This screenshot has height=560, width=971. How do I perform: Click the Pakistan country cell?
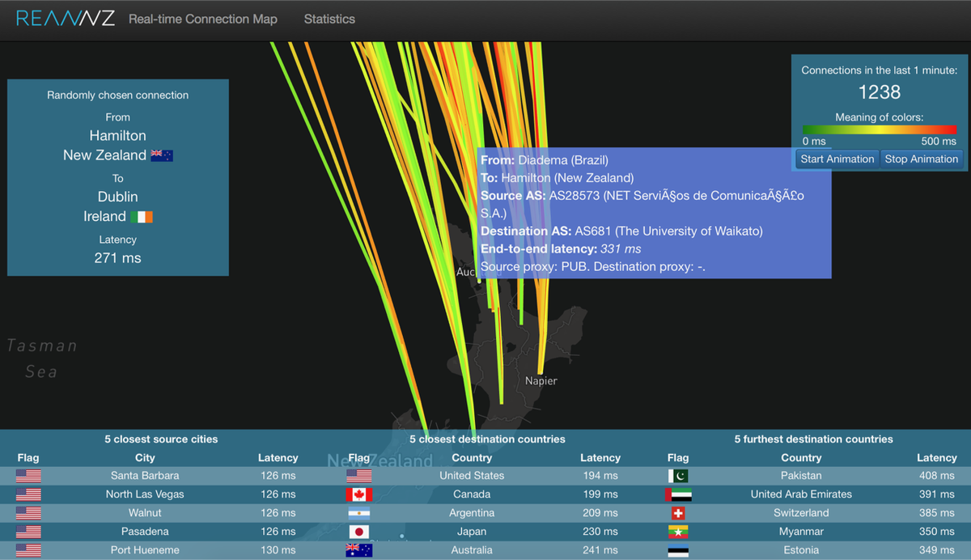tap(801, 476)
